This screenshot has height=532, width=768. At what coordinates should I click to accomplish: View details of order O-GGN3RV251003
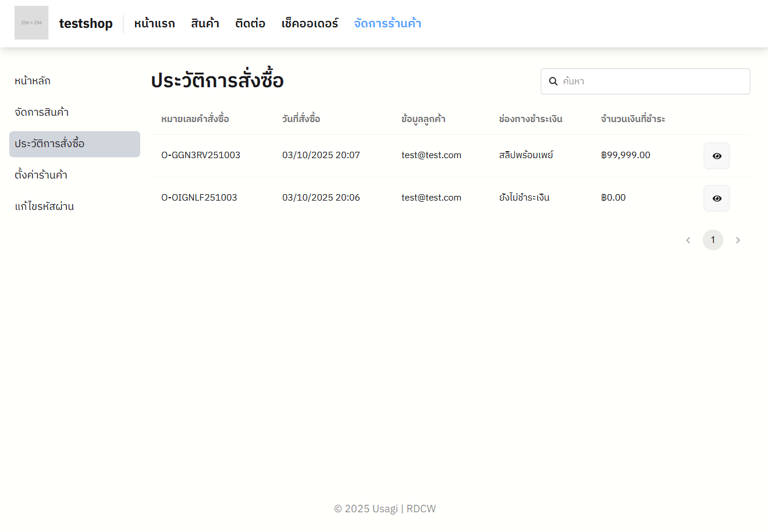click(716, 156)
